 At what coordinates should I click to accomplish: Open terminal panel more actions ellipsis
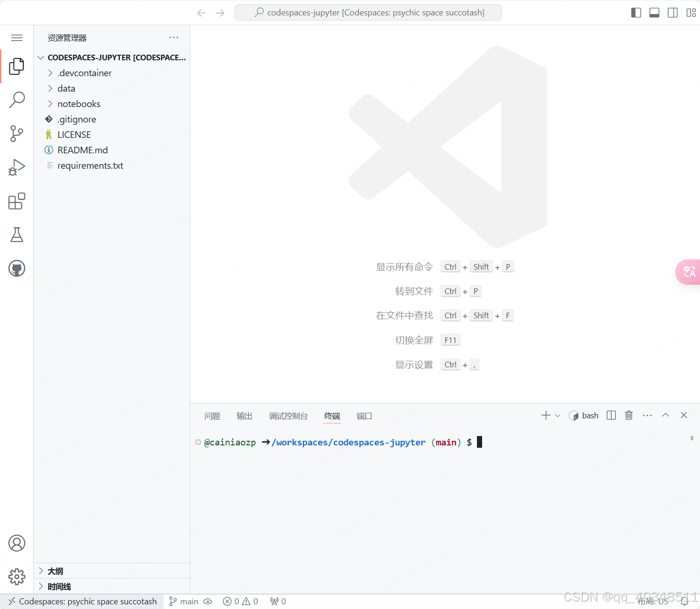647,416
